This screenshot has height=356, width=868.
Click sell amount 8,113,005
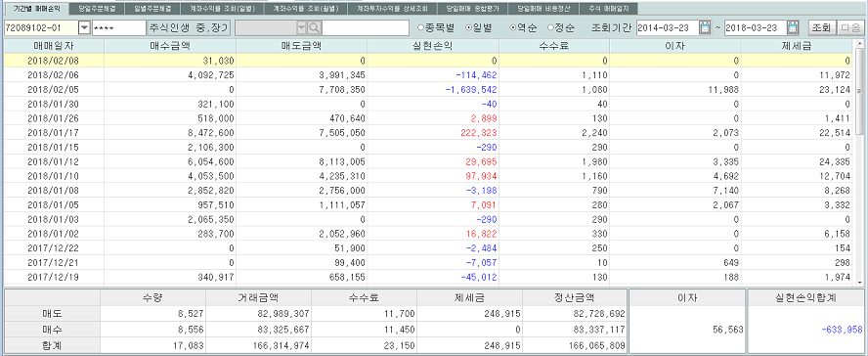point(342,161)
